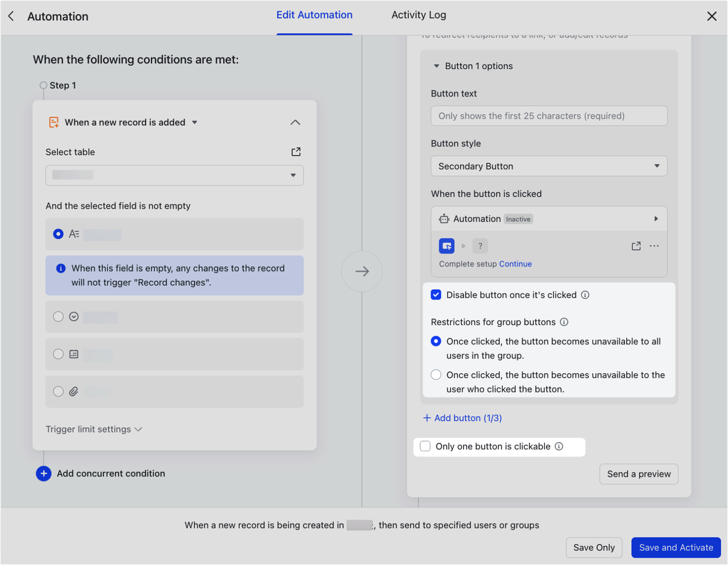Viewport: 728px width, 565px height.
Task: Click the robot icon beside Automation Inactive
Action: click(x=444, y=219)
